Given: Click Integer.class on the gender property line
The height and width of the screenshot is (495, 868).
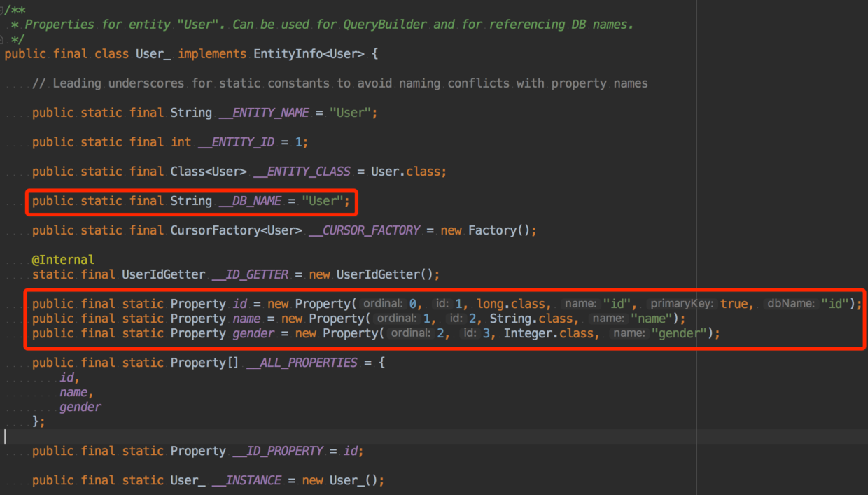Looking at the screenshot, I should click(x=550, y=333).
